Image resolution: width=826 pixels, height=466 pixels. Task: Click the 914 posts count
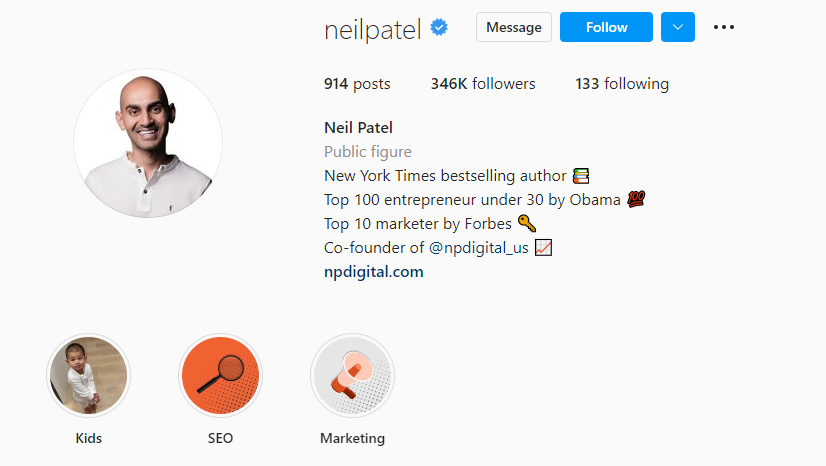pos(357,84)
